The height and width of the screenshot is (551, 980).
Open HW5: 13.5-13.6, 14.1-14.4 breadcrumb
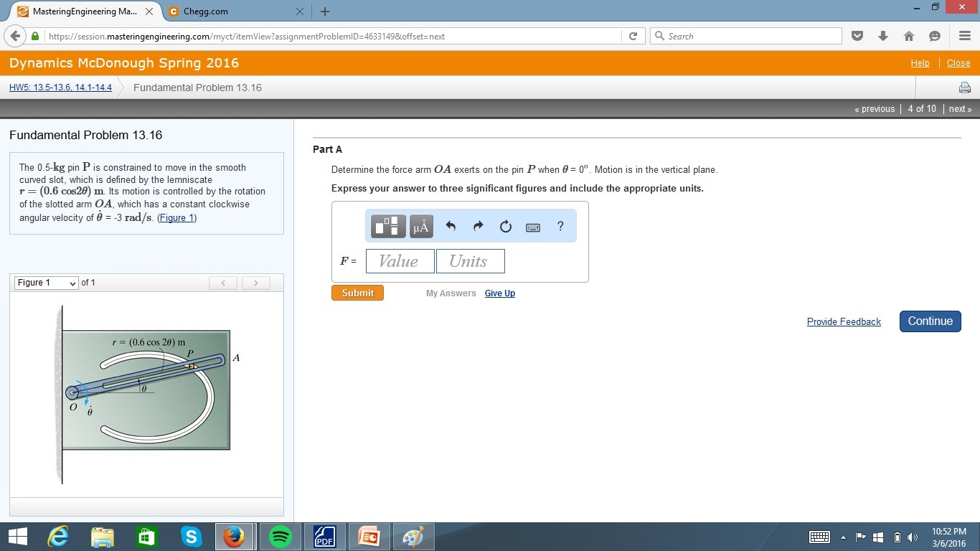point(60,88)
